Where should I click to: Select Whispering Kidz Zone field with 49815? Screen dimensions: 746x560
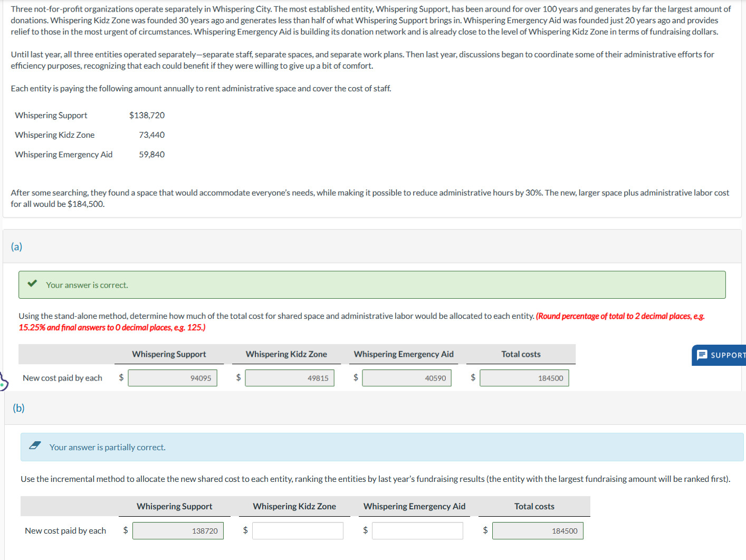[290, 378]
